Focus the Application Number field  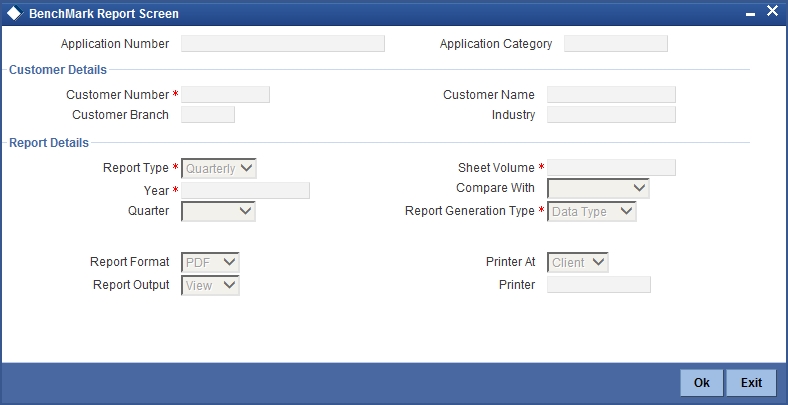283,44
